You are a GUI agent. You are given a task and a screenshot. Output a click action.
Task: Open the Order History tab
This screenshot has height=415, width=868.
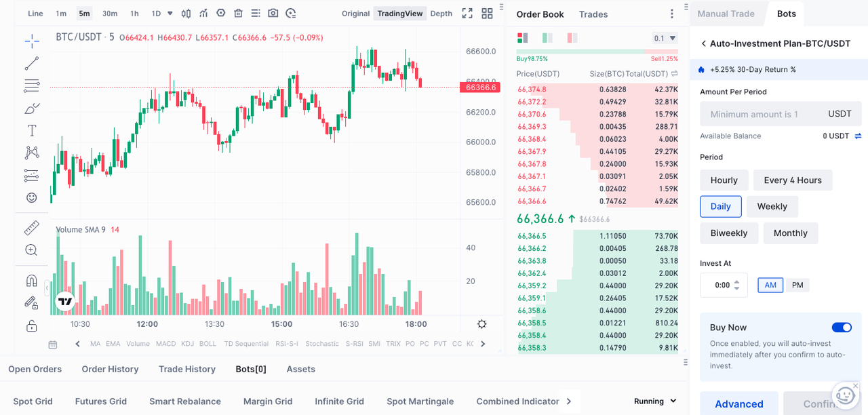tap(110, 370)
